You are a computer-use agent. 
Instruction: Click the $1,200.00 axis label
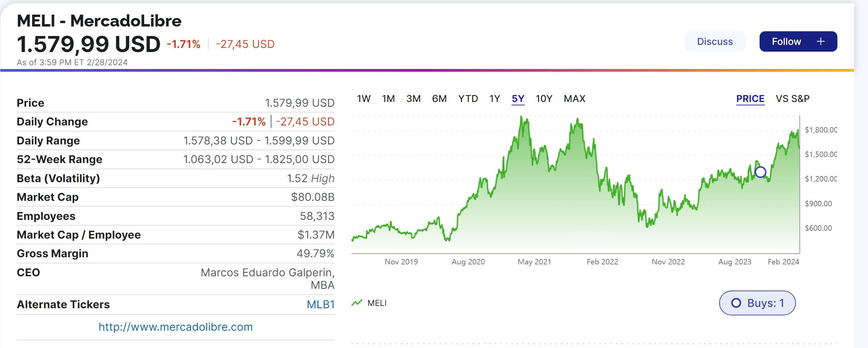[x=821, y=179]
